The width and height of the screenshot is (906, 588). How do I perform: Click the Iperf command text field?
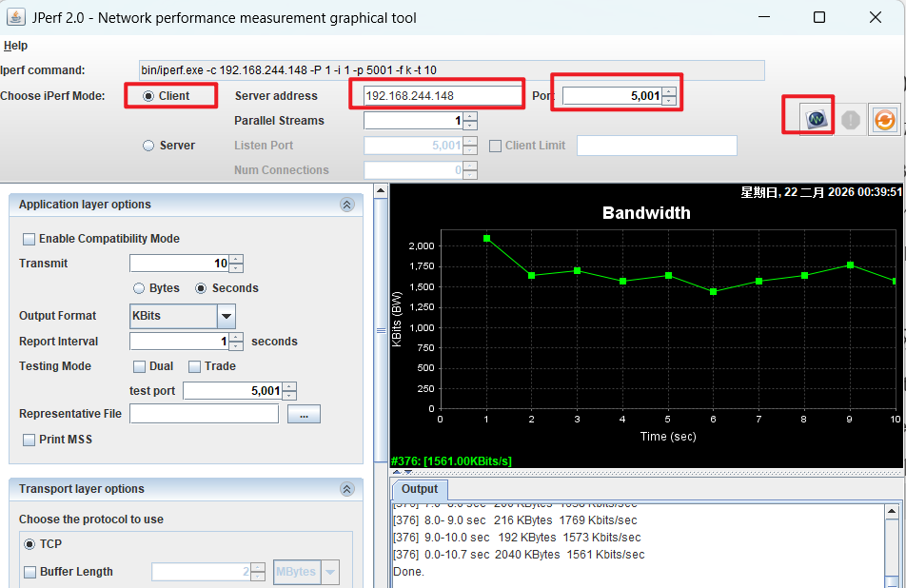click(452, 70)
